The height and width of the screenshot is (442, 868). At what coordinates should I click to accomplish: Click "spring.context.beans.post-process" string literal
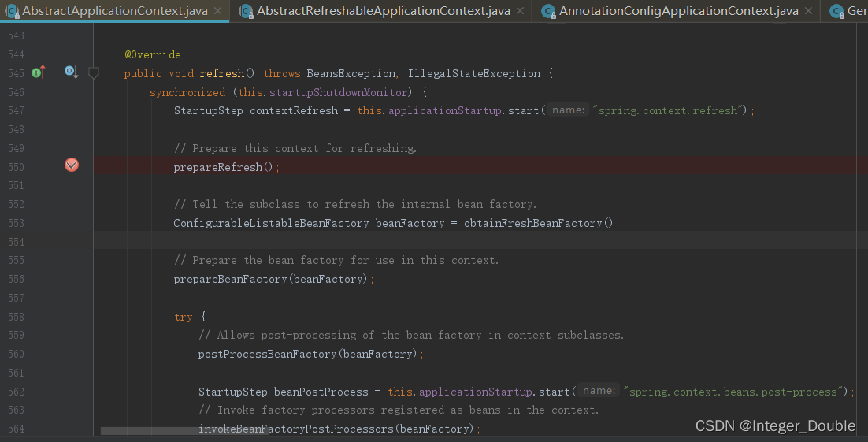[x=732, y=392]
